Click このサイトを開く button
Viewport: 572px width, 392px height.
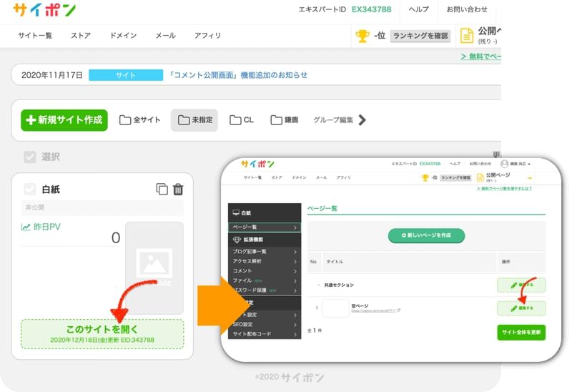pos(102,334)
